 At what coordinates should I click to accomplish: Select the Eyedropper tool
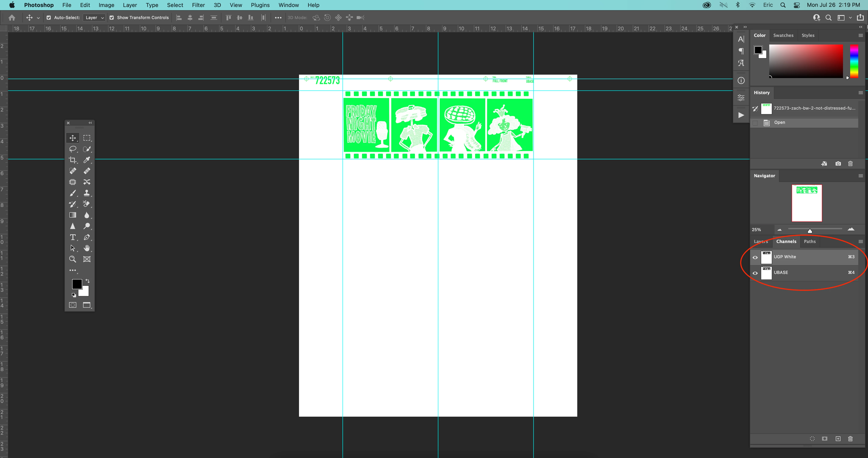[87, 160]
